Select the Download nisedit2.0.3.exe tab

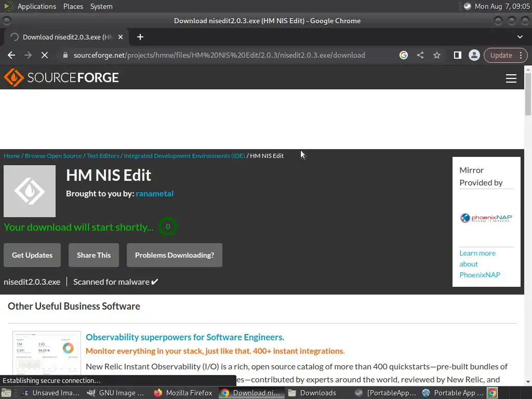[x=66, y=37]
